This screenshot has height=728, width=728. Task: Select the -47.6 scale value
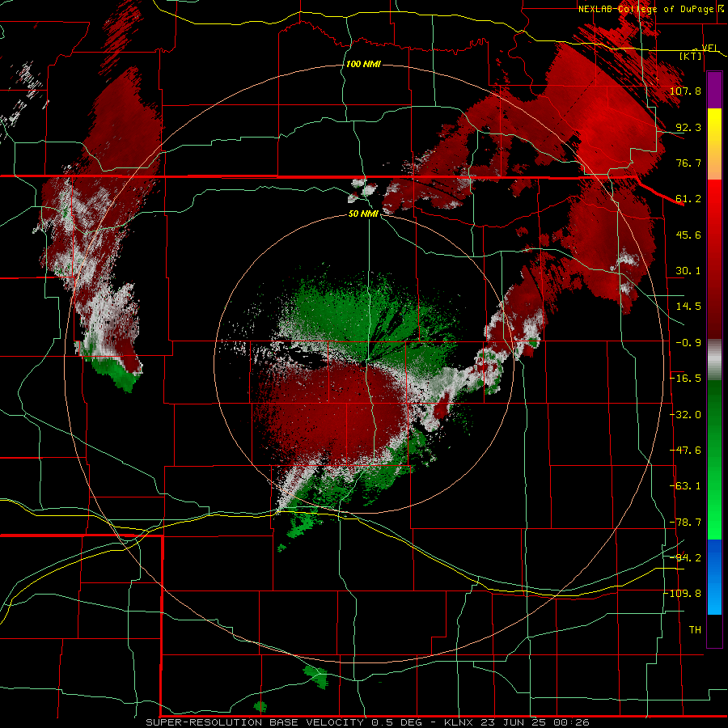(685, 451)
